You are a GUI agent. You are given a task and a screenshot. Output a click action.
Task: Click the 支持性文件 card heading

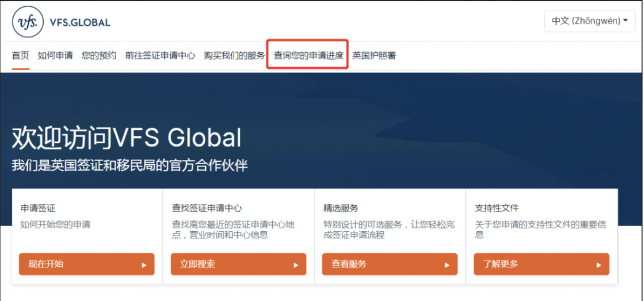[x=497, y=208]
